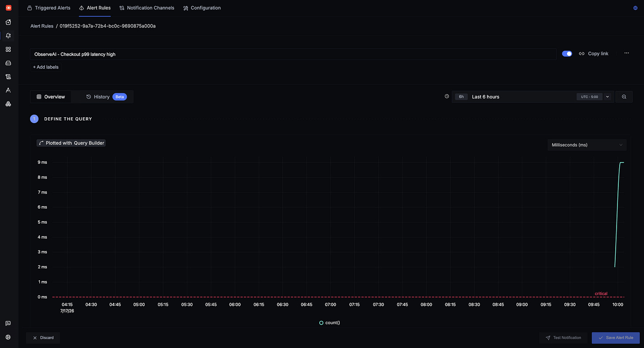Open the sidebar drafting-compass icon page
The height and width of the screenshot is (348, 644).
[x=8, y=90]
